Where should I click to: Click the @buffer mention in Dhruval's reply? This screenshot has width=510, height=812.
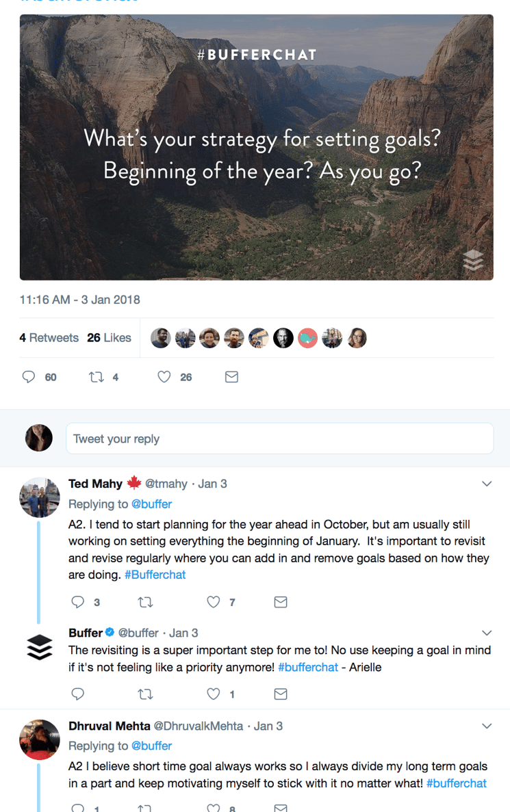click(x=151, y=746)
